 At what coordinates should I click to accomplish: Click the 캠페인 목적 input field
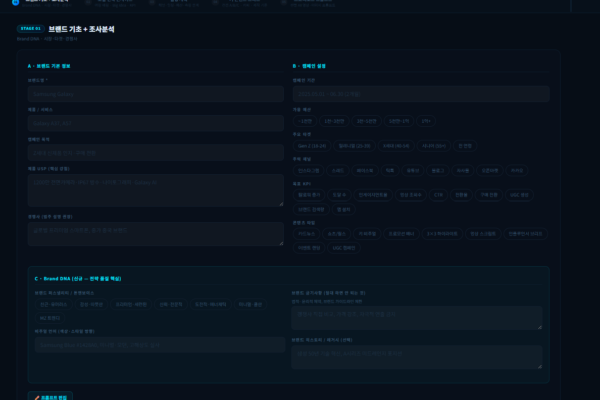pos(156,153)
